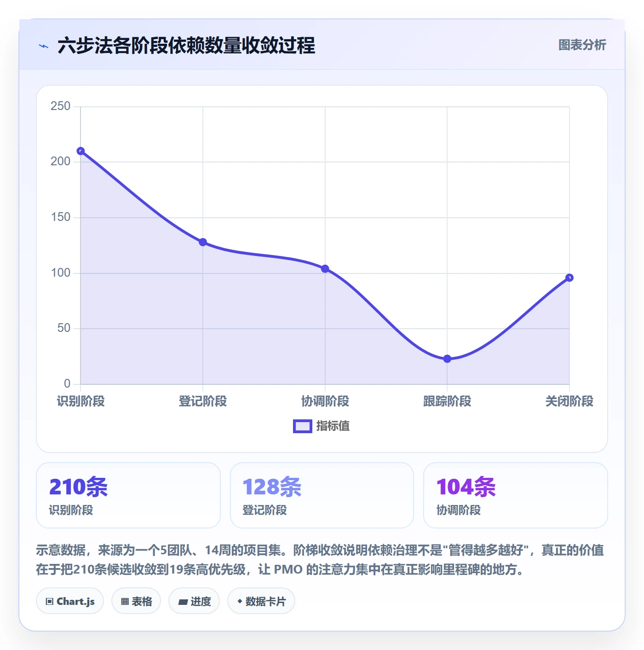This screenshot has width=644, height=650.
Task: Click the 识别阶段 x-axis label
Action: [x=81, y=401]
